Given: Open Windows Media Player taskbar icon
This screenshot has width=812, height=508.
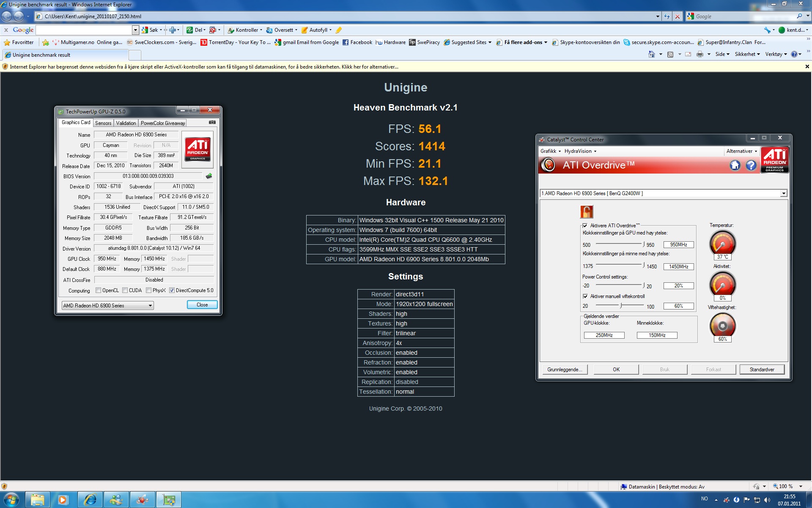Looking at the screenshot, I should [63, 500].
